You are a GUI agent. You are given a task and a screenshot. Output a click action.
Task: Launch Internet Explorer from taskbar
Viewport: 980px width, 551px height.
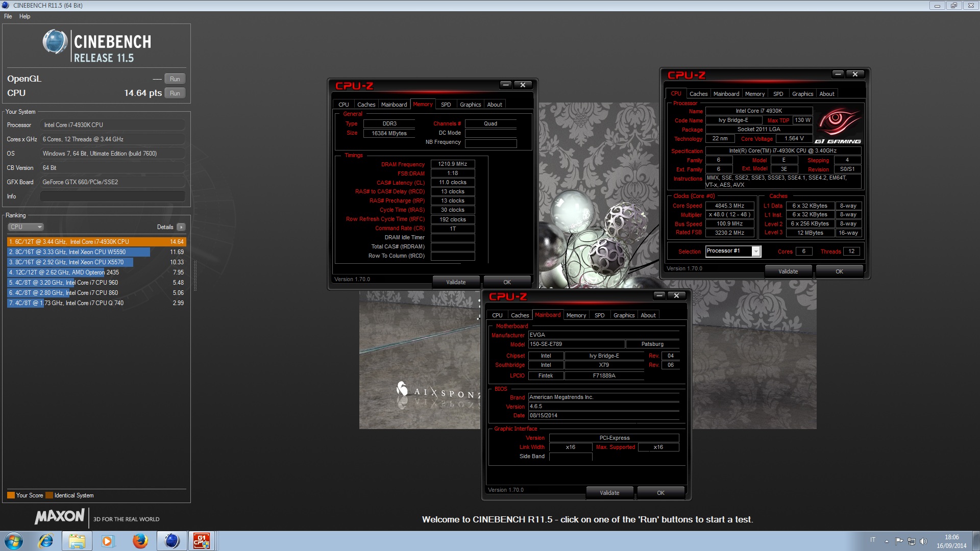tap(46, 541)
